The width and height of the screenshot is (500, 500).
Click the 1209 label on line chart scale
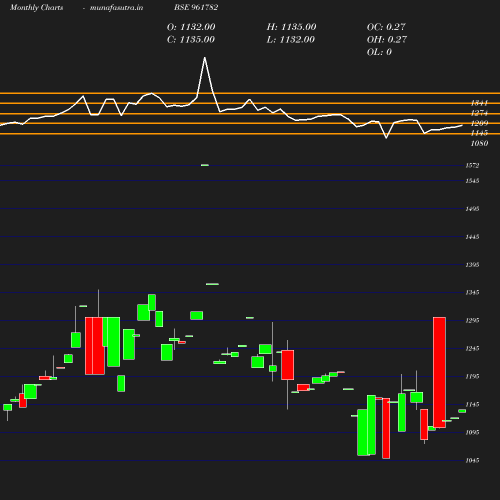tap(479, 123)
